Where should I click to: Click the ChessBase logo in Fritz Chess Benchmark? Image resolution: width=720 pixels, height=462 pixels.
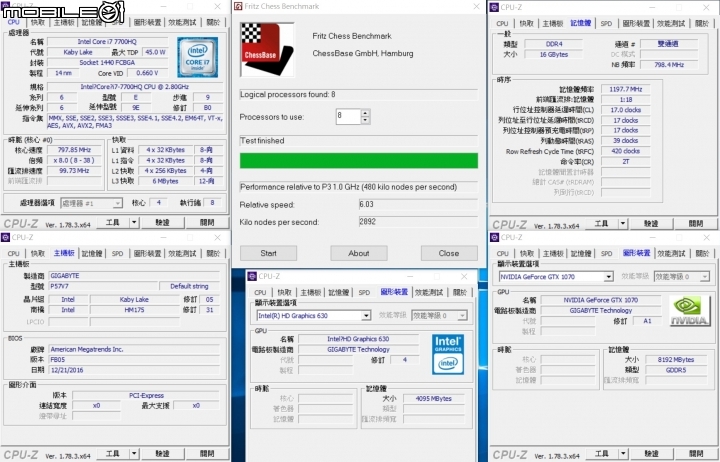pyautogui.click(x=267, y=50)
